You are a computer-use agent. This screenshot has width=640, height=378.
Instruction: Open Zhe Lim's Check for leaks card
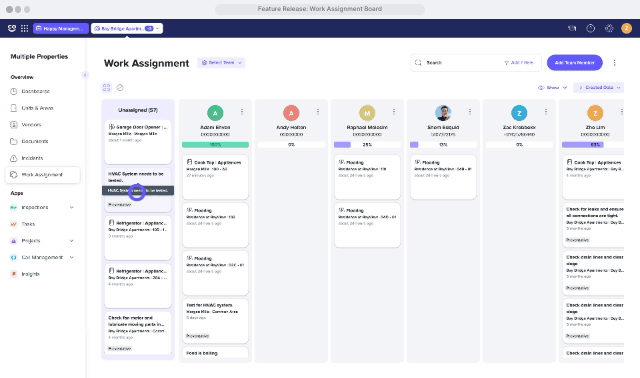tap(594, 225)
